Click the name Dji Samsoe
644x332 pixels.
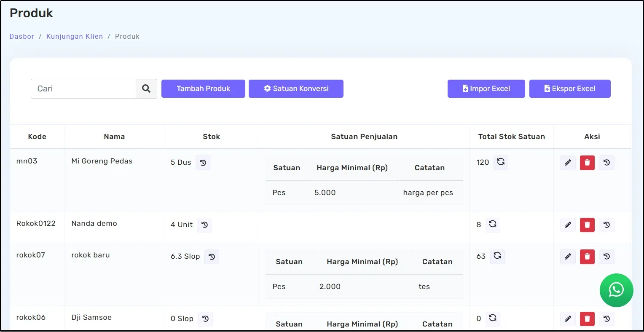[91, 317]
